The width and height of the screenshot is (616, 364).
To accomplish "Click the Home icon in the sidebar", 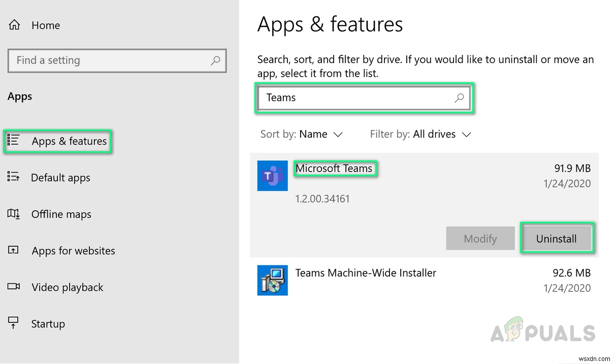I will [x=15, y=25].
